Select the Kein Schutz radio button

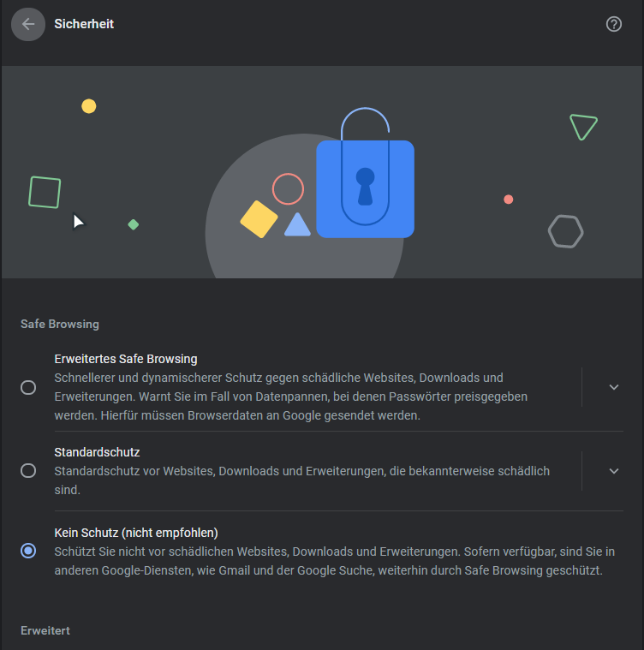point(28,551)
